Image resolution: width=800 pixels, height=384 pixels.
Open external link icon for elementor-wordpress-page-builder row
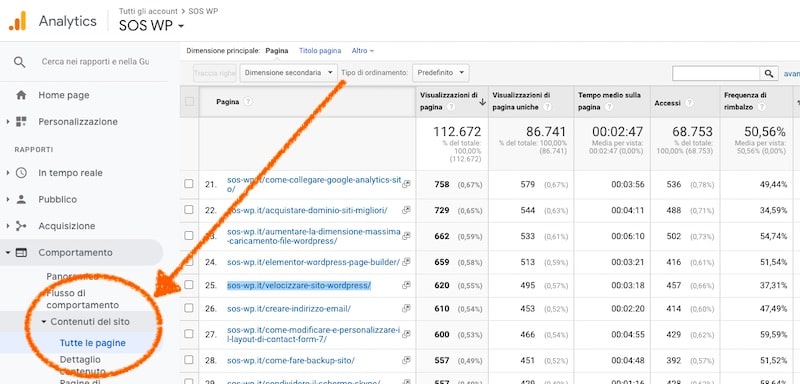[x=406, y=262]
